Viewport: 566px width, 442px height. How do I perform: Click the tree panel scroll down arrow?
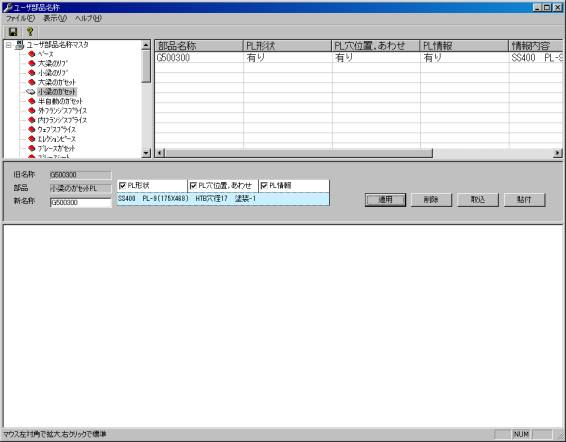pyautogui.click(x=146, y=153)
